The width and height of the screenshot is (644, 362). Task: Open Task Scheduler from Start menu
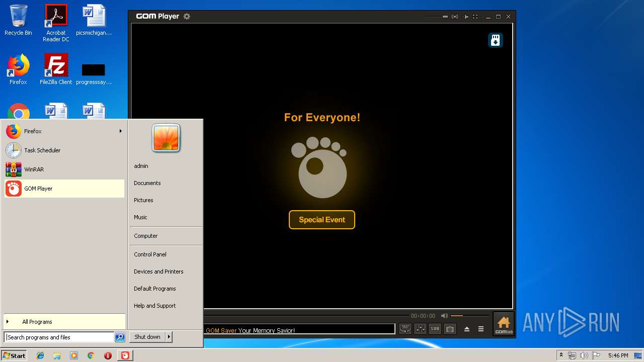(x=64, y=150)
